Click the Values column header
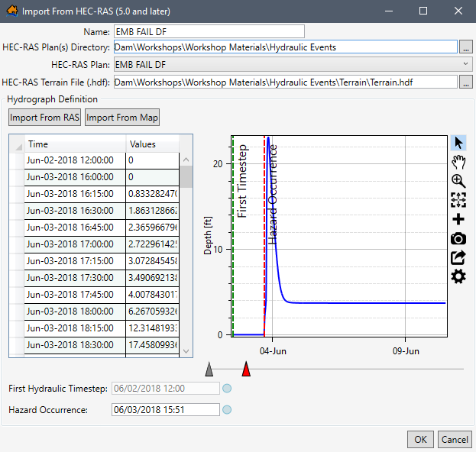This screenshot has width=476, height=452. 152,144
